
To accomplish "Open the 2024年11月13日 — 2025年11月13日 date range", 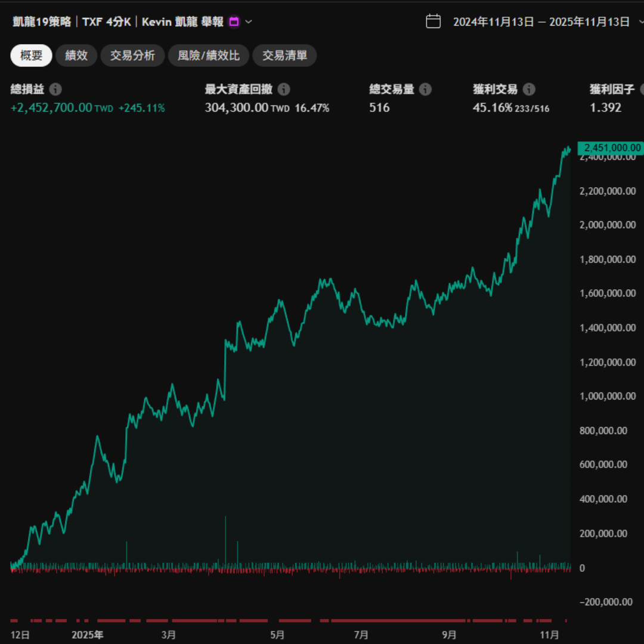I will click(541, 22).
